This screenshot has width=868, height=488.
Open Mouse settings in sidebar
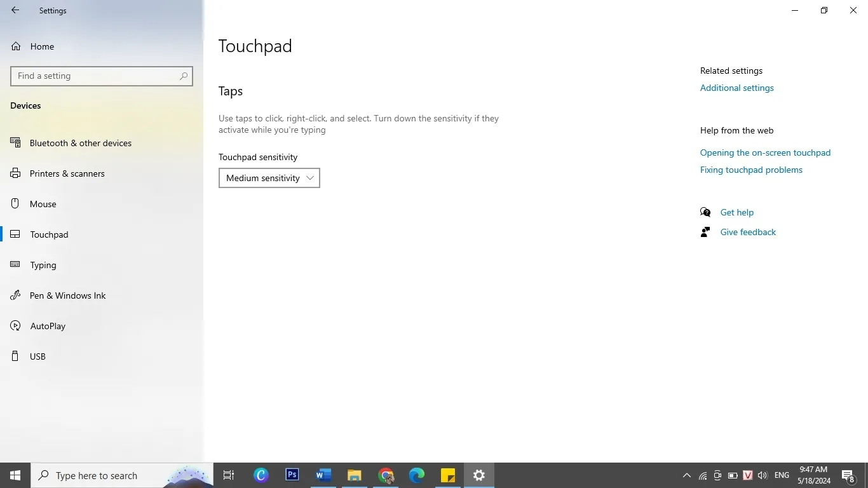(43, 204)
